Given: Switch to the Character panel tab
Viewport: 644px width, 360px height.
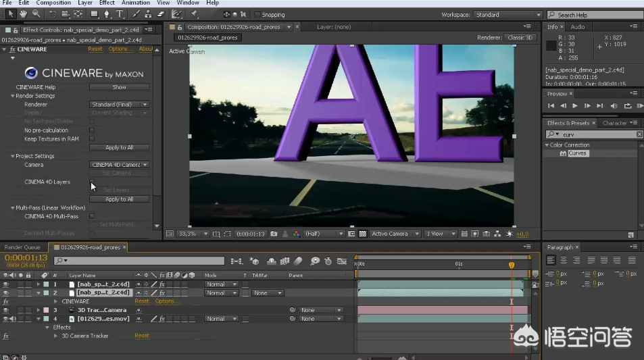Looking at the screenshot, I should pos(614,123).
